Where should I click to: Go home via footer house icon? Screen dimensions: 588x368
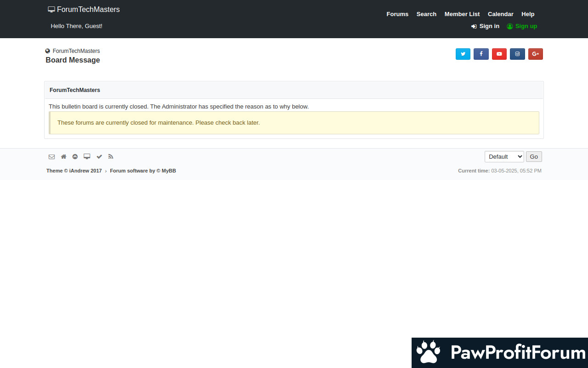[63, 157]
